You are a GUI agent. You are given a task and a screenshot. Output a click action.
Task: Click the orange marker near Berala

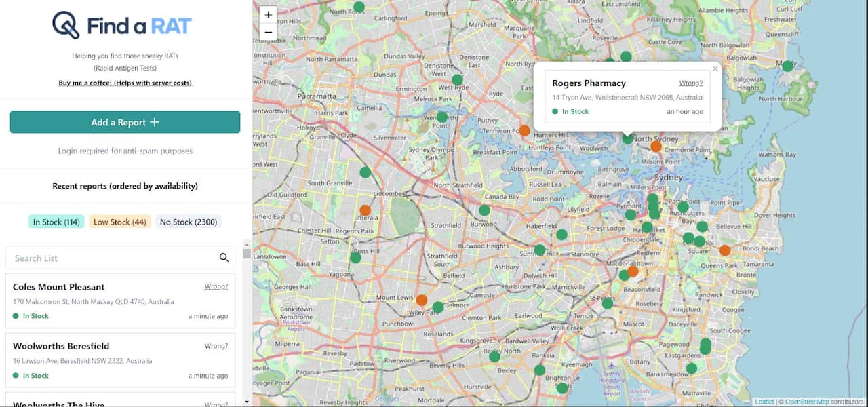[366, 210]
